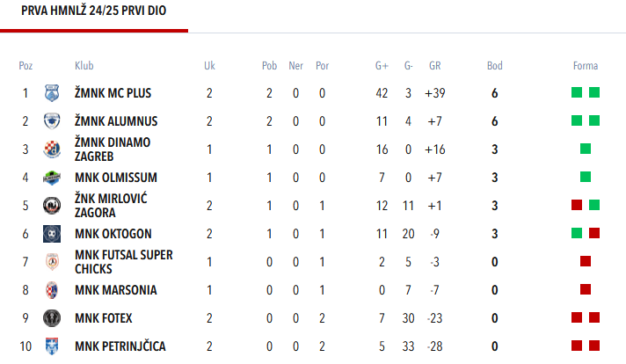The width and height of the screenshot is (626, 364).
Task: Click the Bod column header
Action: point(495,66)
